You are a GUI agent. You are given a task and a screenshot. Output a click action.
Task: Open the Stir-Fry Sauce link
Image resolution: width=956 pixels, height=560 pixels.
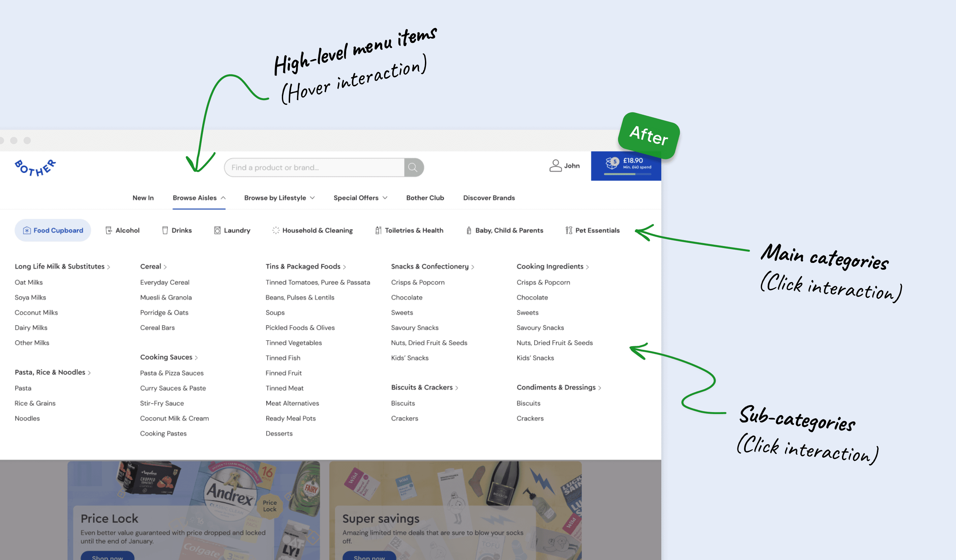162,404
